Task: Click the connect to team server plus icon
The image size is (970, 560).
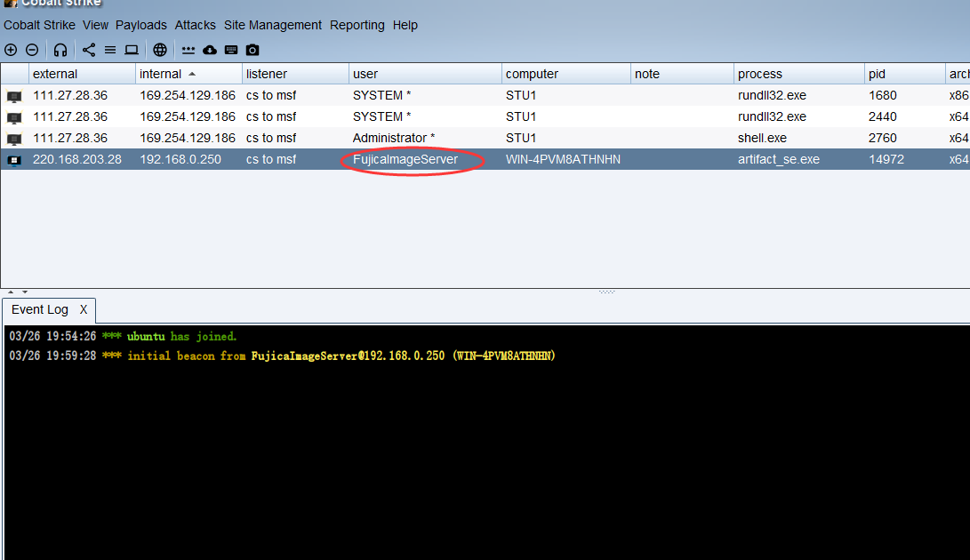Action: [x=11, y=50]
